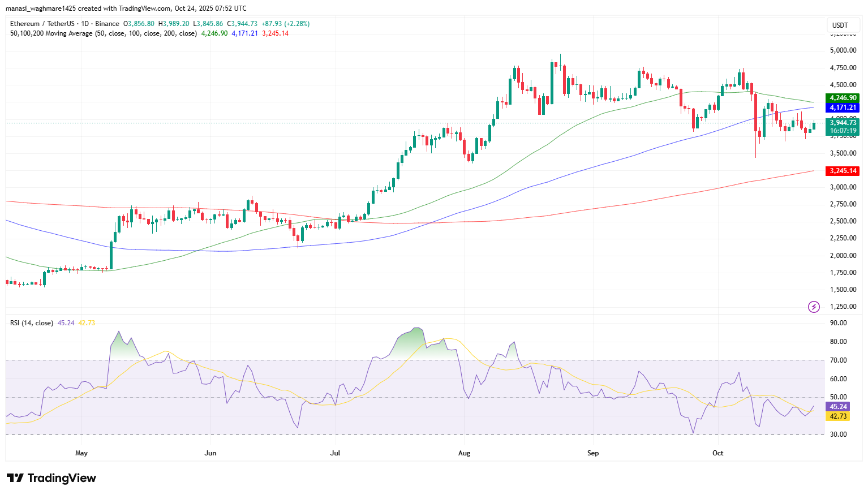The width and height of the screenshot is (868, 495).
Task: Click the Aug label on time axis
Action: click(464, 453)
